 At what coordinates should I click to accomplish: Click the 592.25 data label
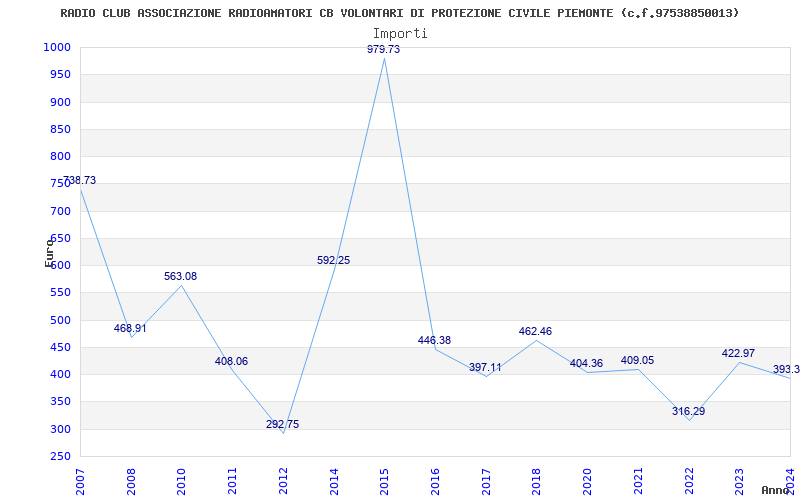click(333, 261)
